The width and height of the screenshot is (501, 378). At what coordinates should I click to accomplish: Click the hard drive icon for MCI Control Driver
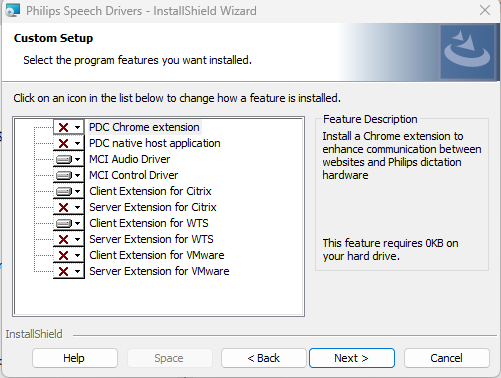click(63, 175)
